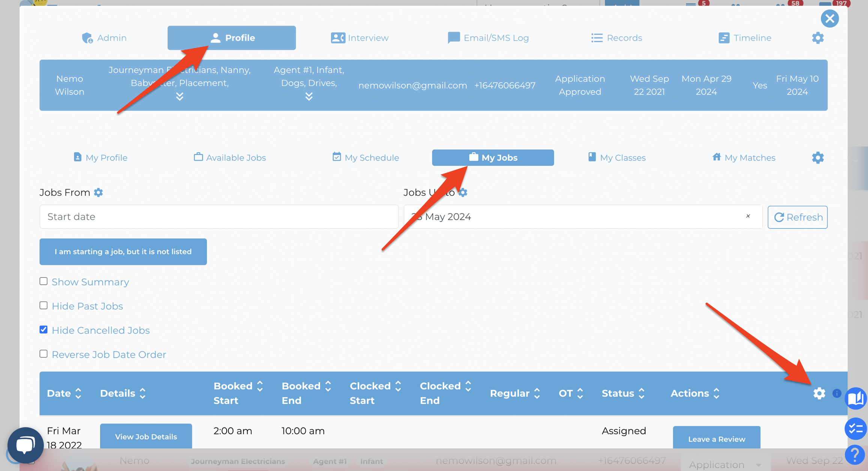Switch to the Email/SMS Log tab

coord(488,38)
